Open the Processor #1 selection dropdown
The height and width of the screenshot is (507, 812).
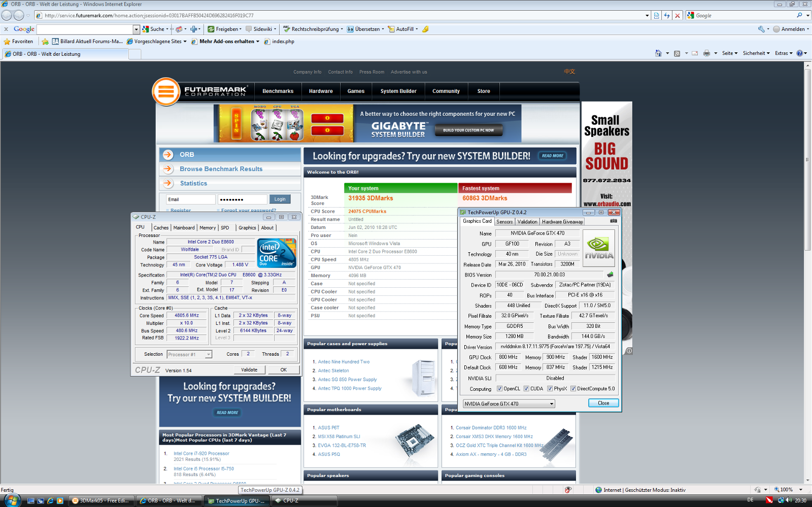coord(189,354)
